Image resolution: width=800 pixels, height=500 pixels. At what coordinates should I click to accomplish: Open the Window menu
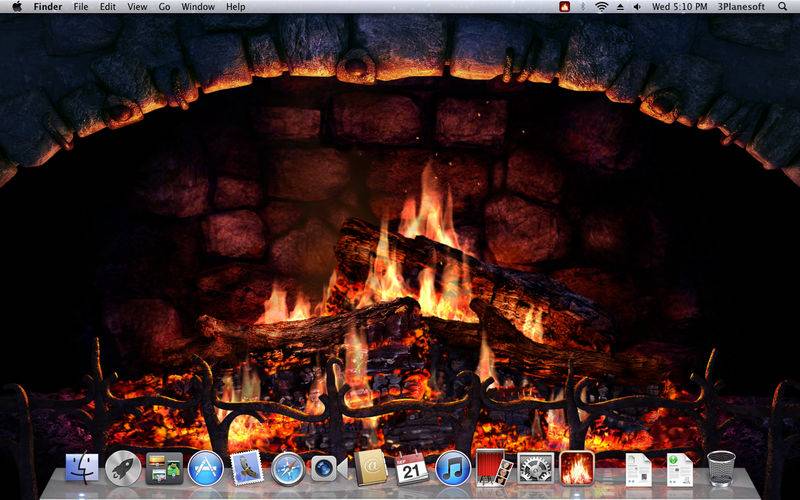[x=198, y=7]
